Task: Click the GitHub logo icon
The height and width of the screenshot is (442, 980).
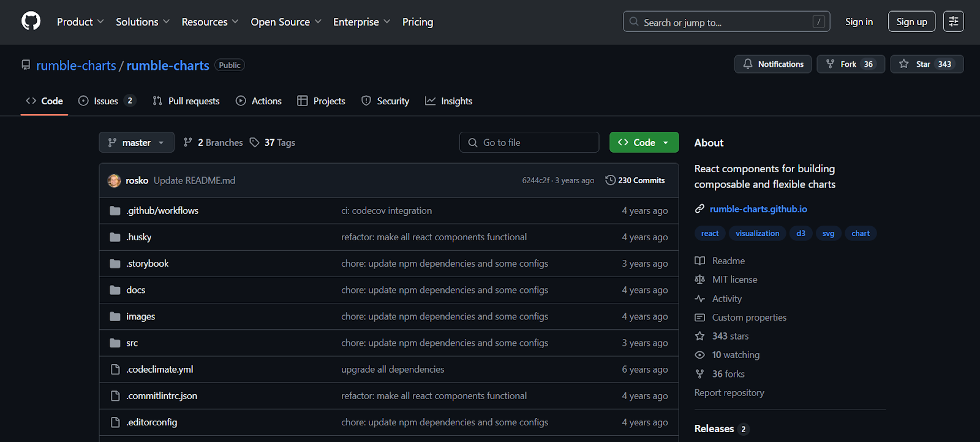Action: tap(31, 21)
